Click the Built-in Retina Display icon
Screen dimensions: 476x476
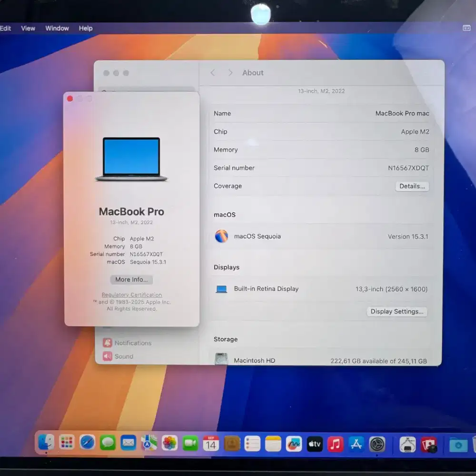[x=221, y=289]
